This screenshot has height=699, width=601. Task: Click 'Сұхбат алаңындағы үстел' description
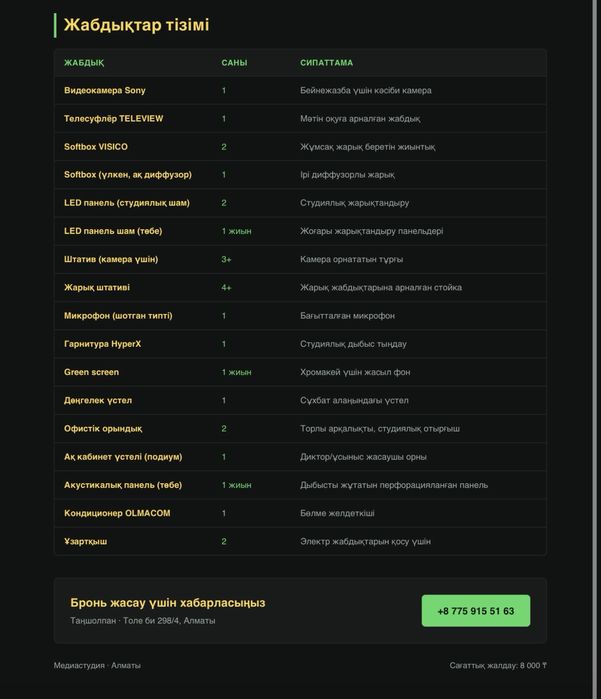[354, 400]
